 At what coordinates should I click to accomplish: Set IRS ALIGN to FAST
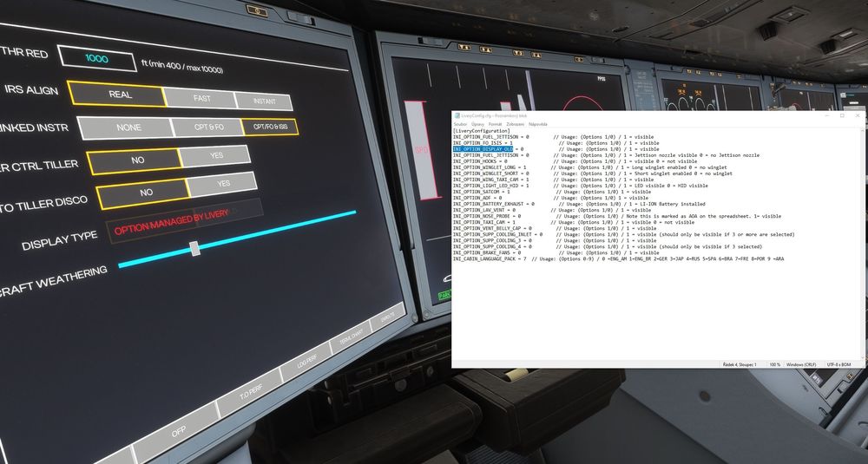tap(200, 98)
